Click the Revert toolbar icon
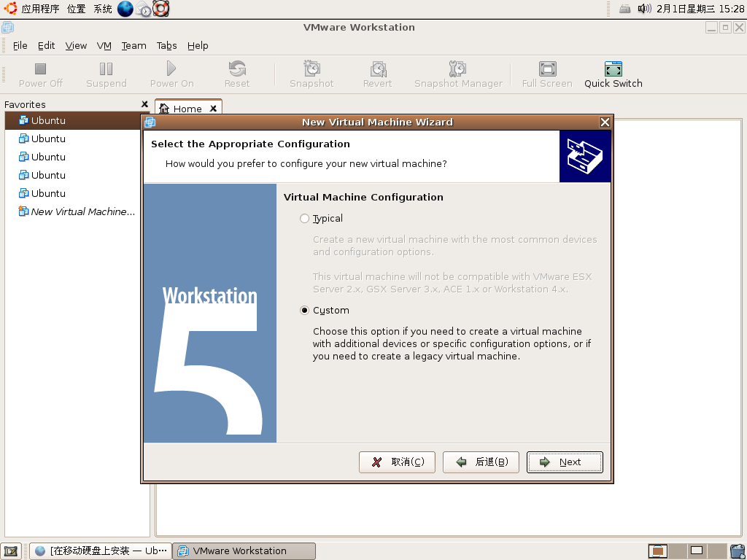The image size is (747, 560). tap(378, 69)
